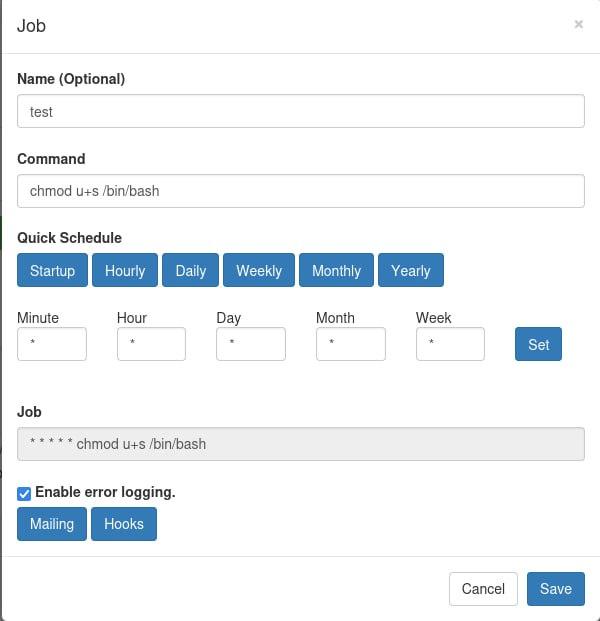Open the Mailing settings
This screenshot has width=600, height=621.
tap(51, 524)
